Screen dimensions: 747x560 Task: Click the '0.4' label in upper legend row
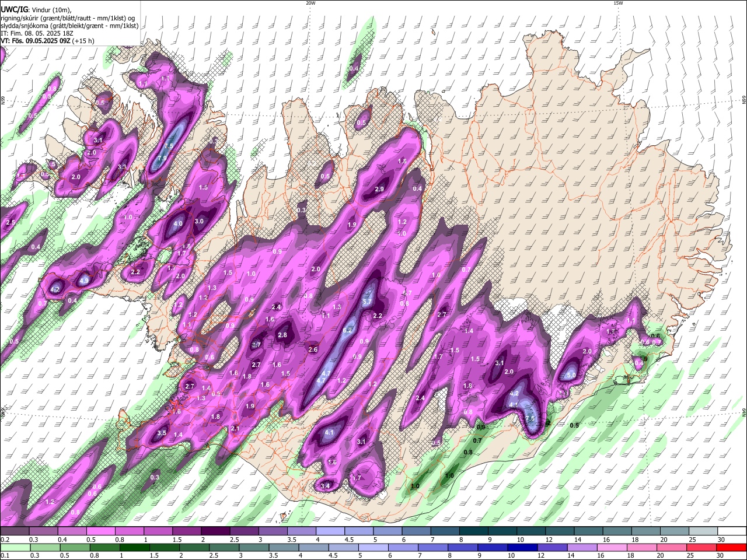62,540
